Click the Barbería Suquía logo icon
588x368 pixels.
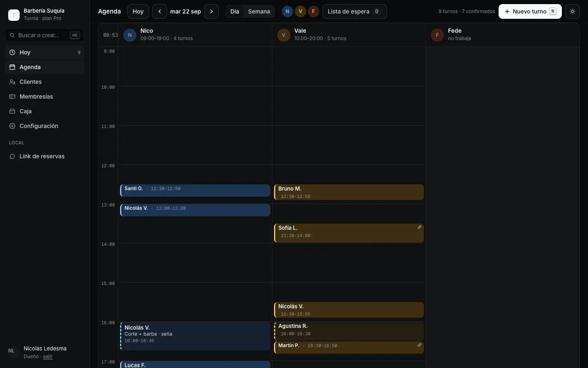pos(14,15)
